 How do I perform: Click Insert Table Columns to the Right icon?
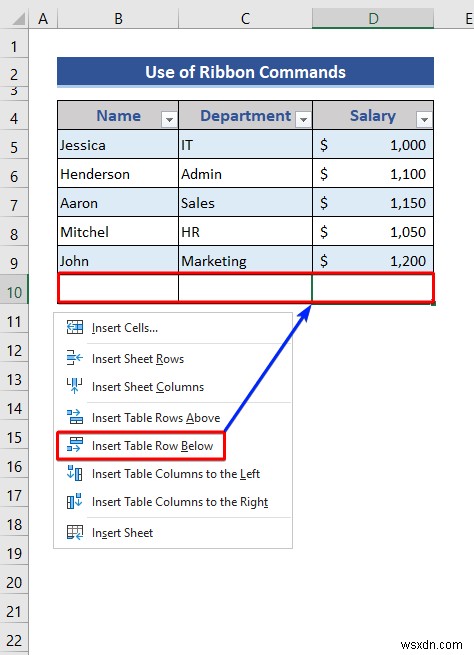point(75,501)
